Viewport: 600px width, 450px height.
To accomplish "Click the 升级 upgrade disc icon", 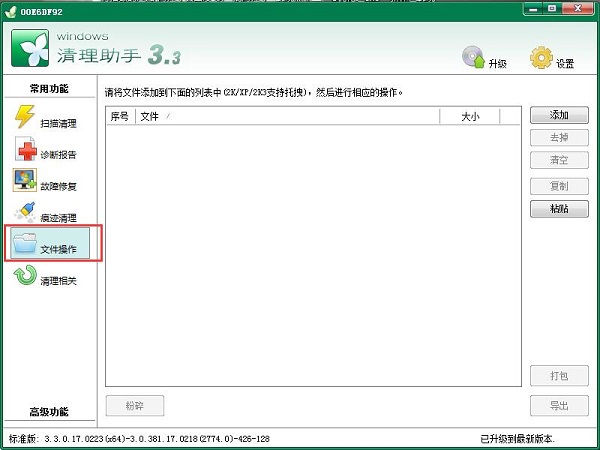I will coord(474,57).
